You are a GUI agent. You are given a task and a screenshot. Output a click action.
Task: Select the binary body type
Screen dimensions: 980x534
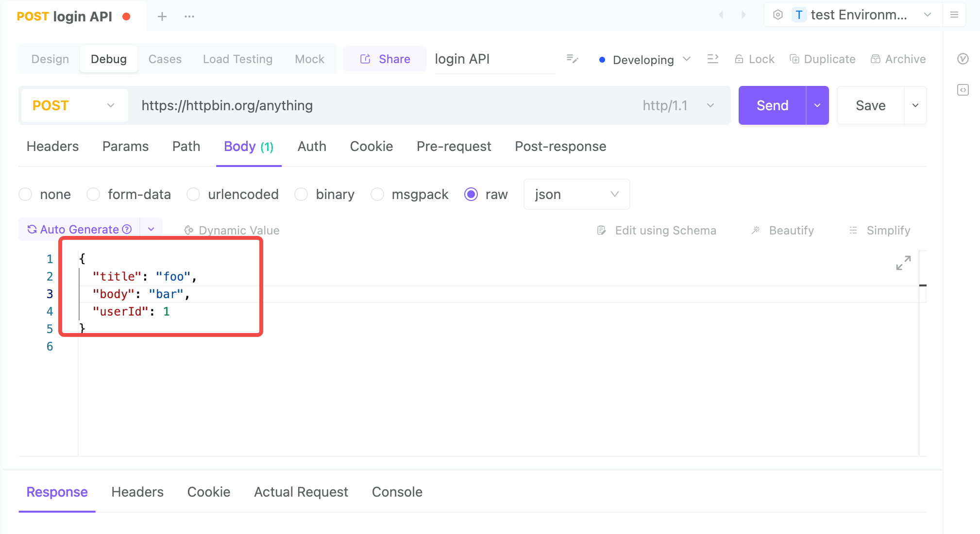[x=301, y=194]
